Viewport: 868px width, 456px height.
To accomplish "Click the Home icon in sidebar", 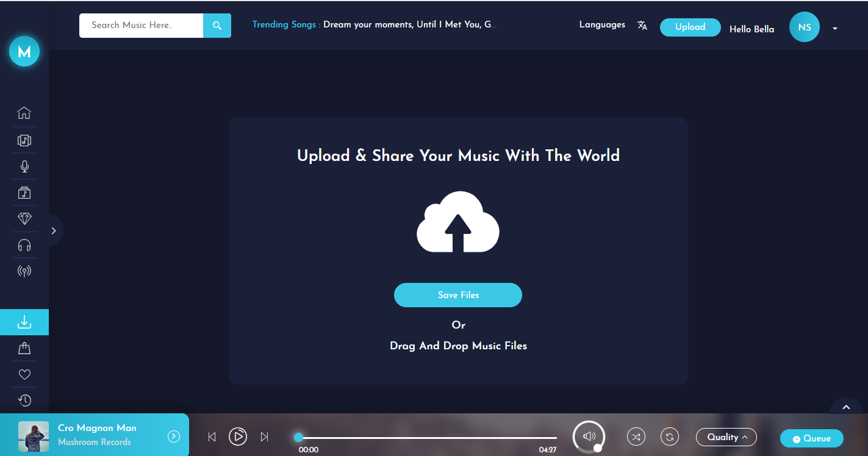I will point(24,113).
